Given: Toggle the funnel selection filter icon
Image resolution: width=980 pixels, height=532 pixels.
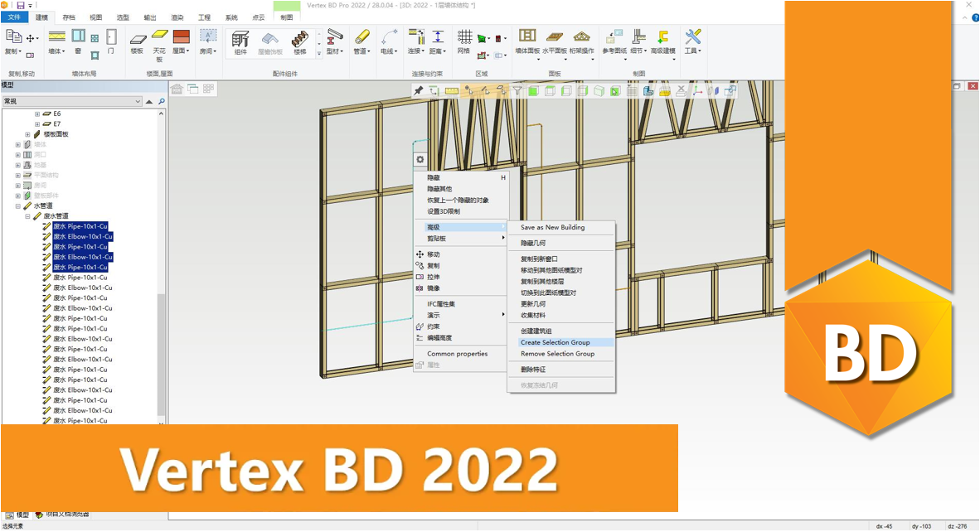Looking at the screenshot, I should pyautogui.click(x=517, y=90).
